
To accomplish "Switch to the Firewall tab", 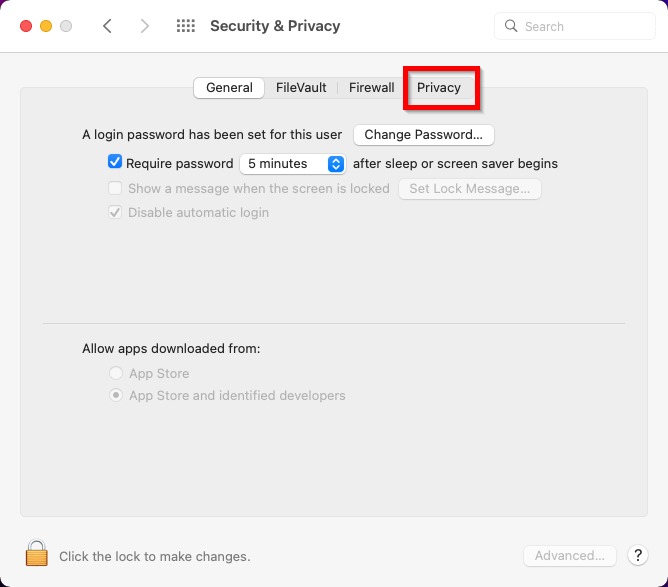I will [x=371, y=87].
